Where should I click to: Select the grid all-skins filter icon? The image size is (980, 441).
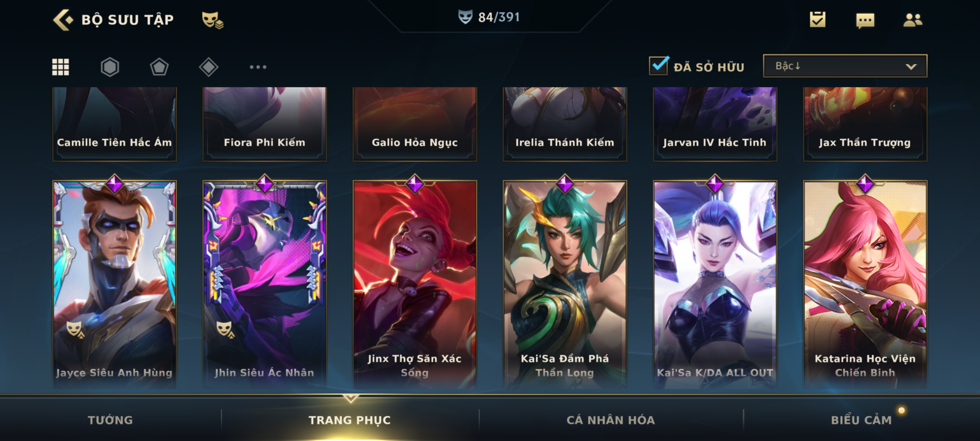[61, 67]
